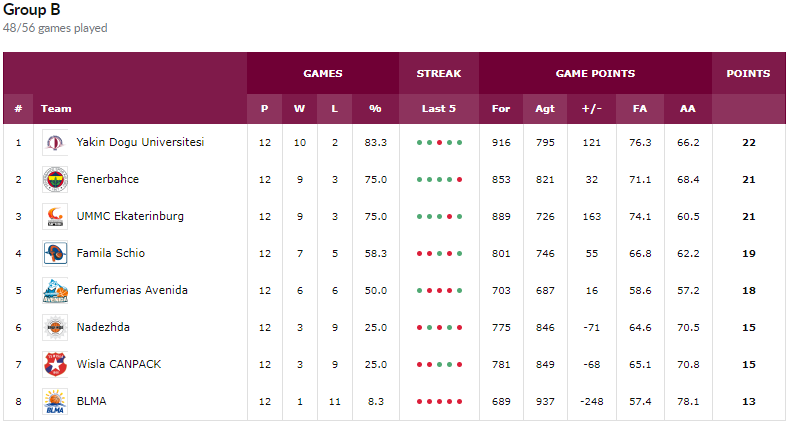Click the FA column header
Screen dimensions: 791x427
[640, 109]
